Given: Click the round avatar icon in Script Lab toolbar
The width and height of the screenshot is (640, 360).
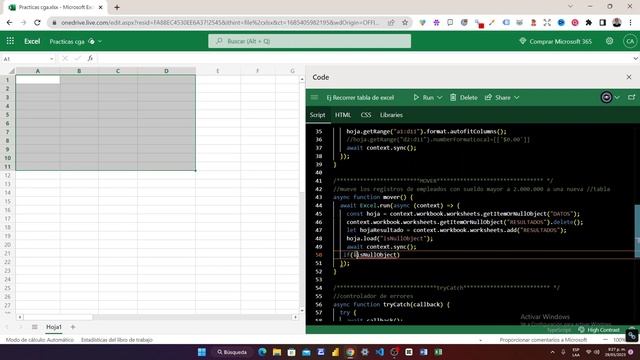Looking at the screenshot, I should [x=606, y=98].
